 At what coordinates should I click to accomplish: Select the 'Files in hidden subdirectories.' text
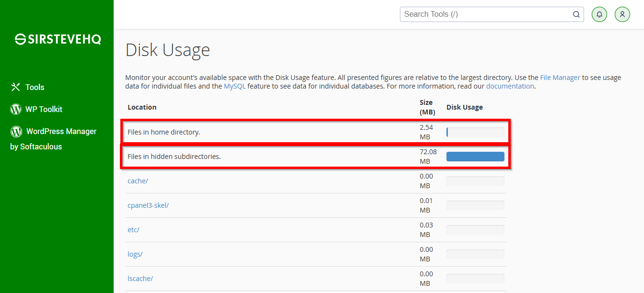pos(174,157)
